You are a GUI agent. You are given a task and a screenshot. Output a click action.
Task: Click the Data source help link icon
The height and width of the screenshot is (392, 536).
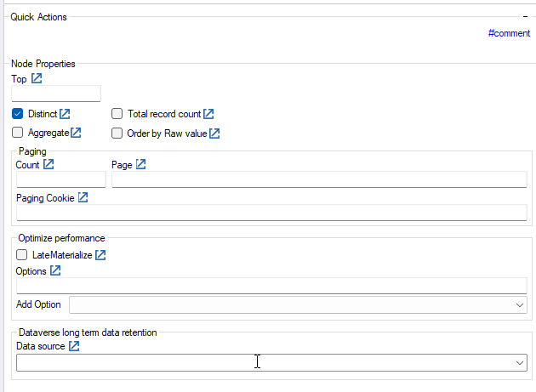click(x=74, y=346)
